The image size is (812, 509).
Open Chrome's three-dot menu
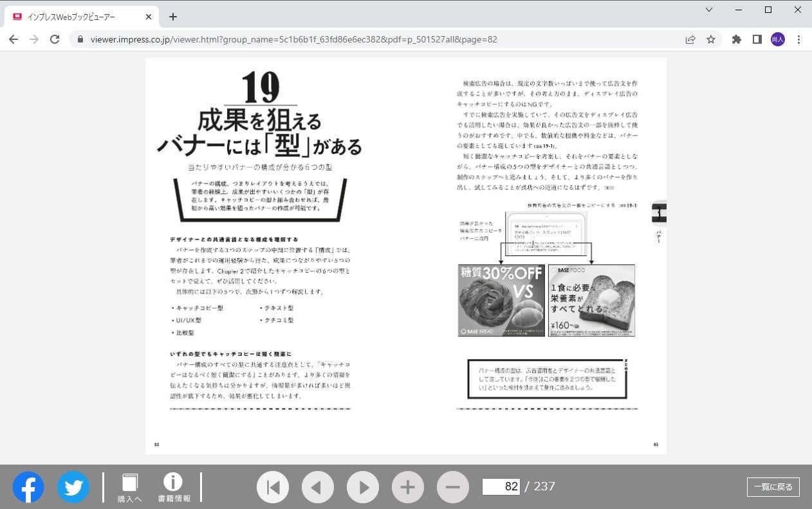798,39
